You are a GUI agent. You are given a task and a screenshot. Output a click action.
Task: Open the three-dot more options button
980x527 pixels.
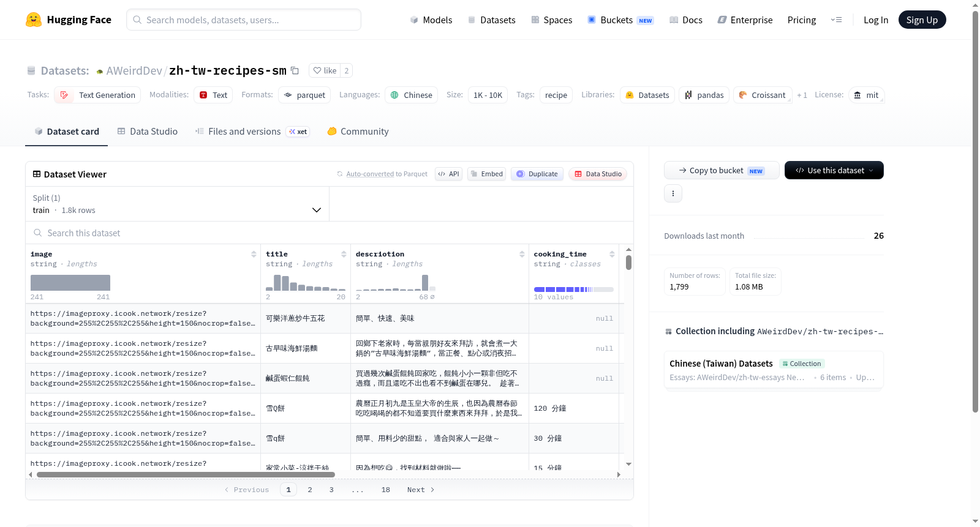(x=673, y=193)
